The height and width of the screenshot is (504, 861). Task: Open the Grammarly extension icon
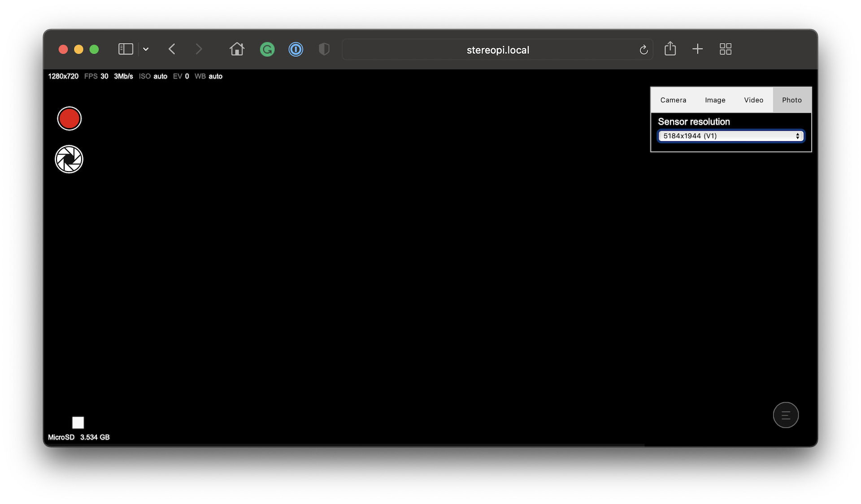pyautogui.click(x=267, y=49)
